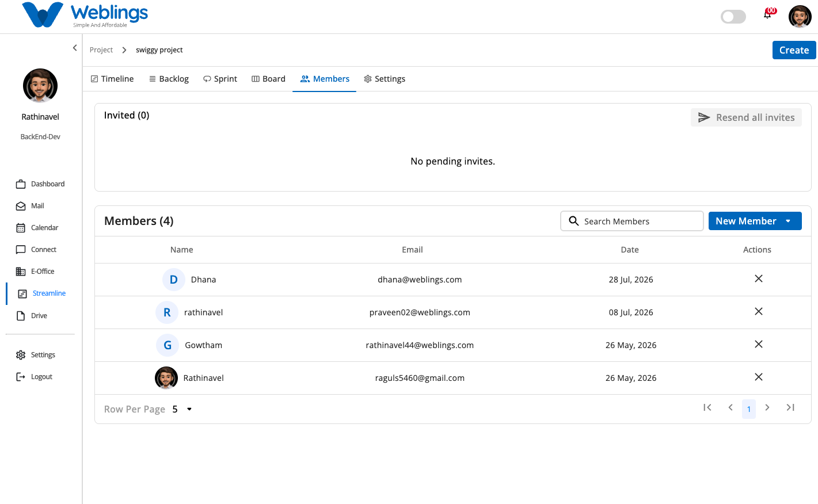Open Calendar in the sidebar
The width and height of the screenshot is (818, 504).
click(x=37, y=228)
